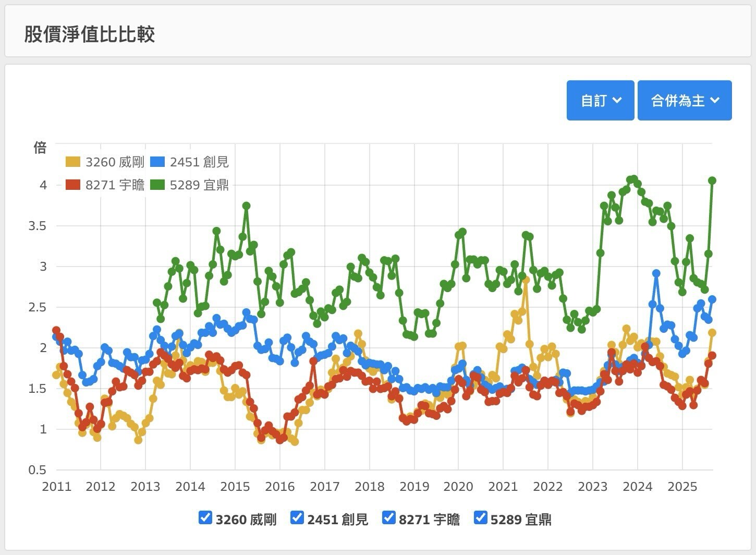The height and width of the screenshot is (555, 756).
Task: Hide the 5289 宜鼎 series checkbox
Action: click(481, 517)
